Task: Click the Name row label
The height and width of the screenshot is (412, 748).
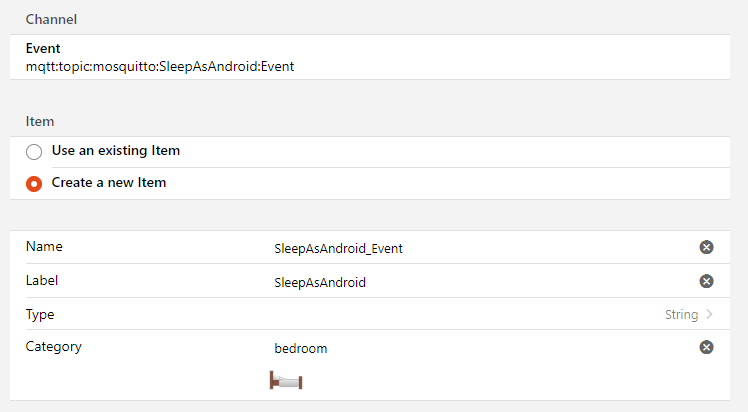Action: click(x=43, y=246)
